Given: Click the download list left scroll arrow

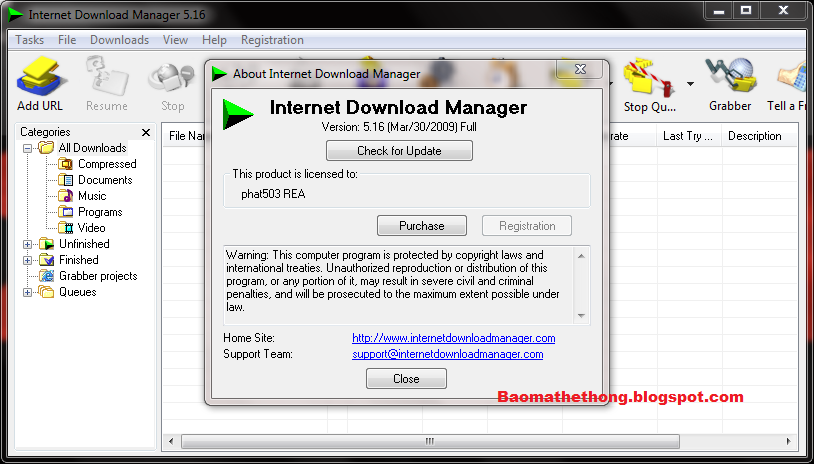Looking at the screenshot, I should coord(171,442).
